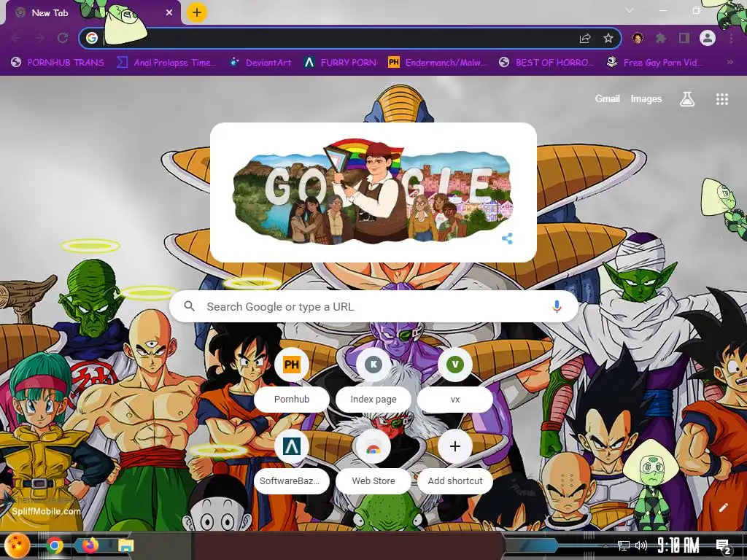Image resolution: width=747 pixels, height=560 pixels.
Task: Open the network tray icon
Action: click(624, 545)
